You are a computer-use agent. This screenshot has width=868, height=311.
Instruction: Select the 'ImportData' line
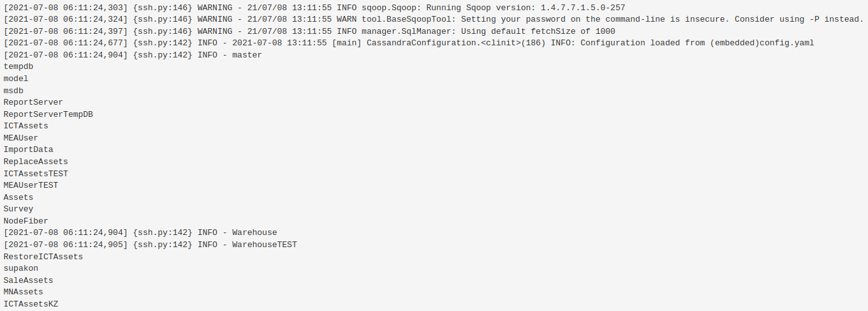pos(29,149)
